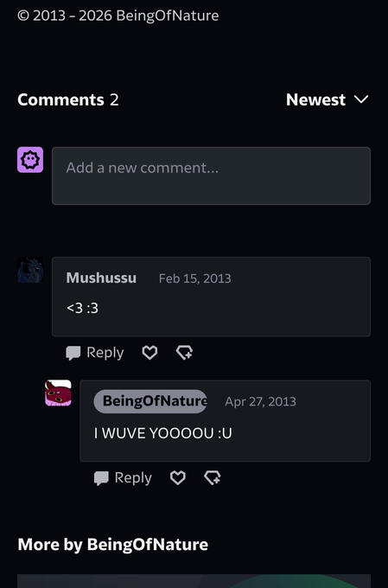
Task: Click the Comments 2 heading
Action: tap(68, 99)
